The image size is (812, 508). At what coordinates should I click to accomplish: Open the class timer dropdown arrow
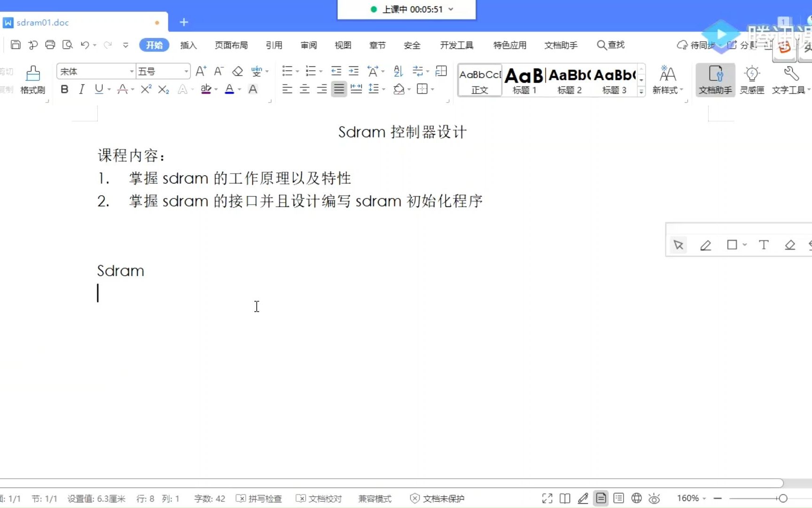tap(451, 9)
